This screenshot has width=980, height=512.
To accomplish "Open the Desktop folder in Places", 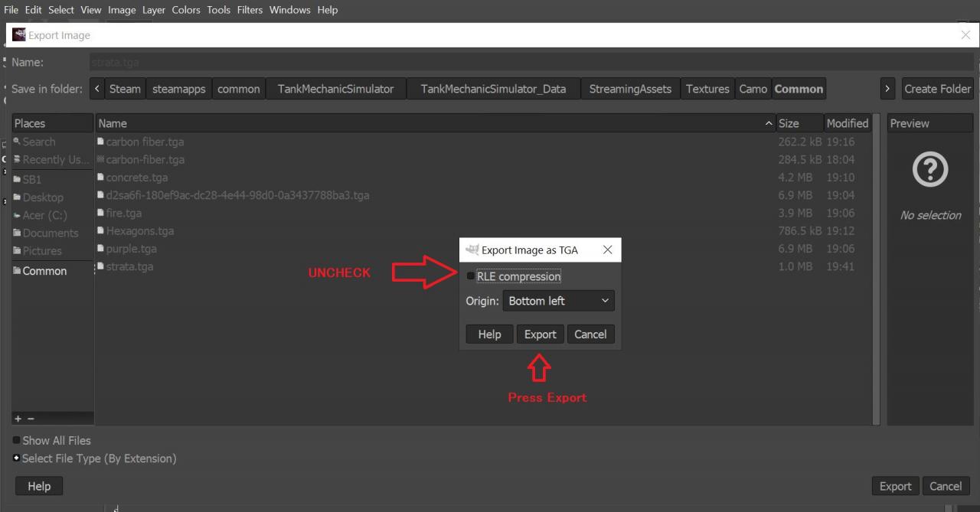I will coord(43,197).
